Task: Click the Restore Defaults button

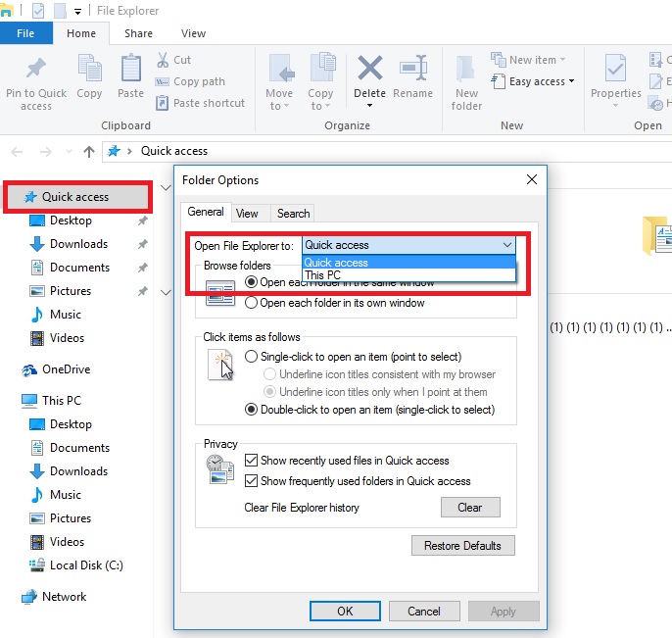Action: (462, 545)
